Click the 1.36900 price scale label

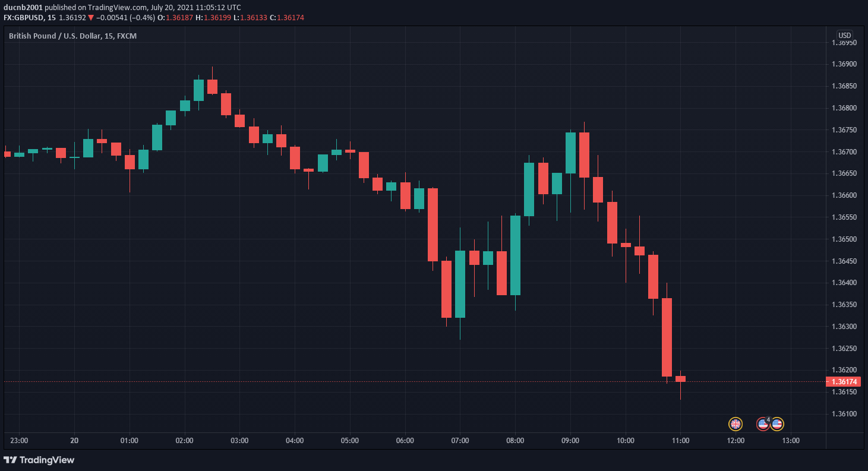(x=844, y=64)
